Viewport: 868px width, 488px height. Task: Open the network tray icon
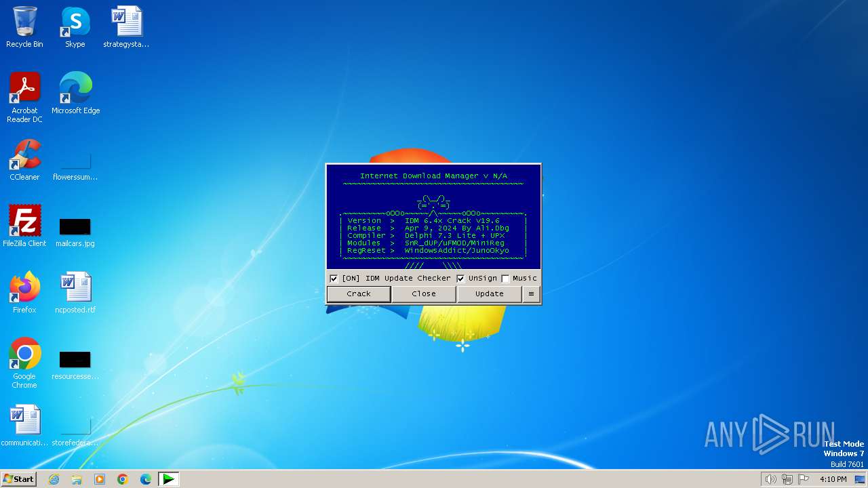787,479
